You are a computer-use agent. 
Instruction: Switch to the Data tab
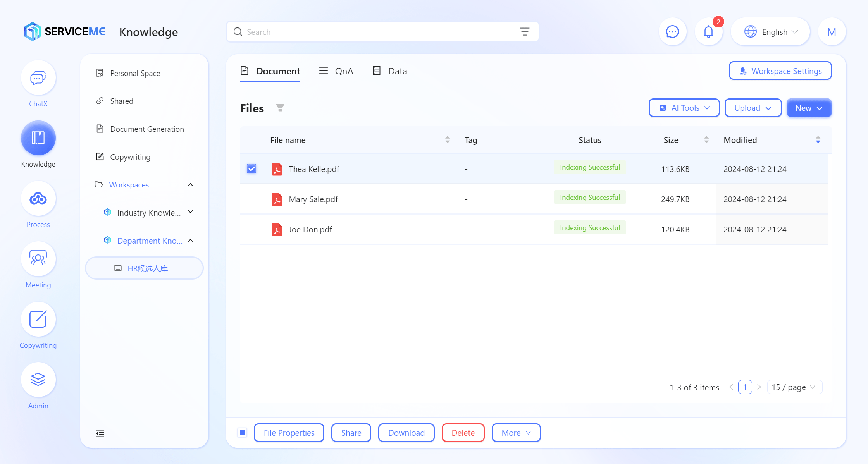[x=389, y=71]
